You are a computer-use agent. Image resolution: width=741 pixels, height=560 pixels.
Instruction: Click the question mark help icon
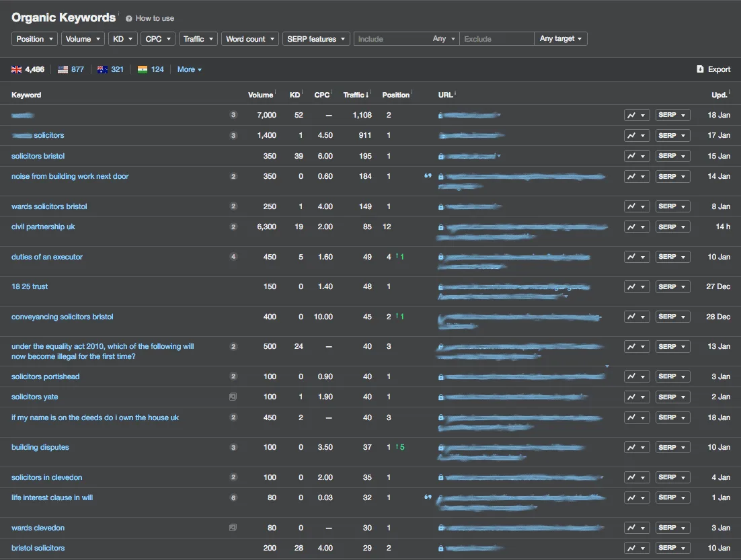click(x=128, y=18)
